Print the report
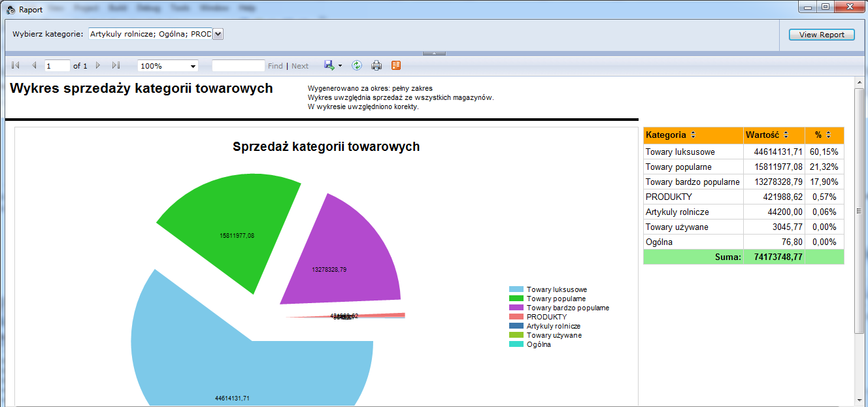Image resolution: width=868 pixels, height=407 pixels. pos(376,65)
